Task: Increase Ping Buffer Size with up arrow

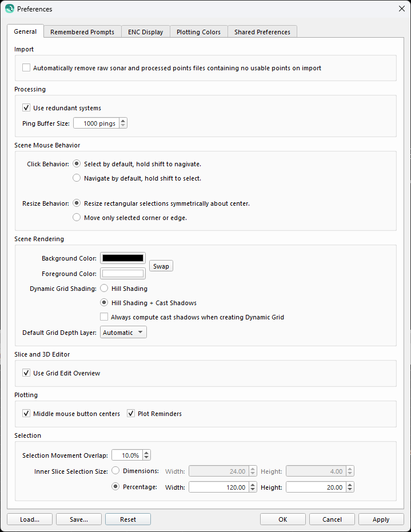Action: point(123,121)
